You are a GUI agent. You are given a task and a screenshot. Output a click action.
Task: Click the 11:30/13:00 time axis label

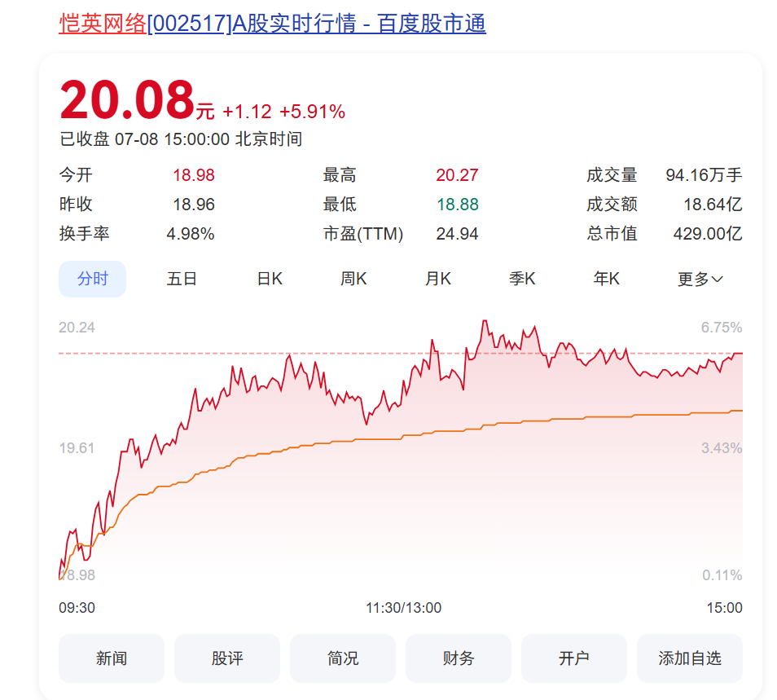[x=403, y=607]
